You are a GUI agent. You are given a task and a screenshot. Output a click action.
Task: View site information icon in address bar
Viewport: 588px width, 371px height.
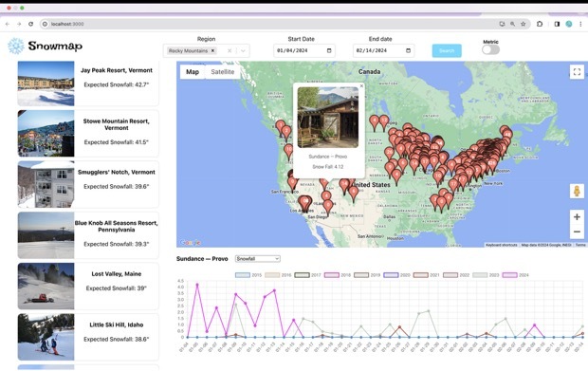pyautogui.click(x=45, y=24)
